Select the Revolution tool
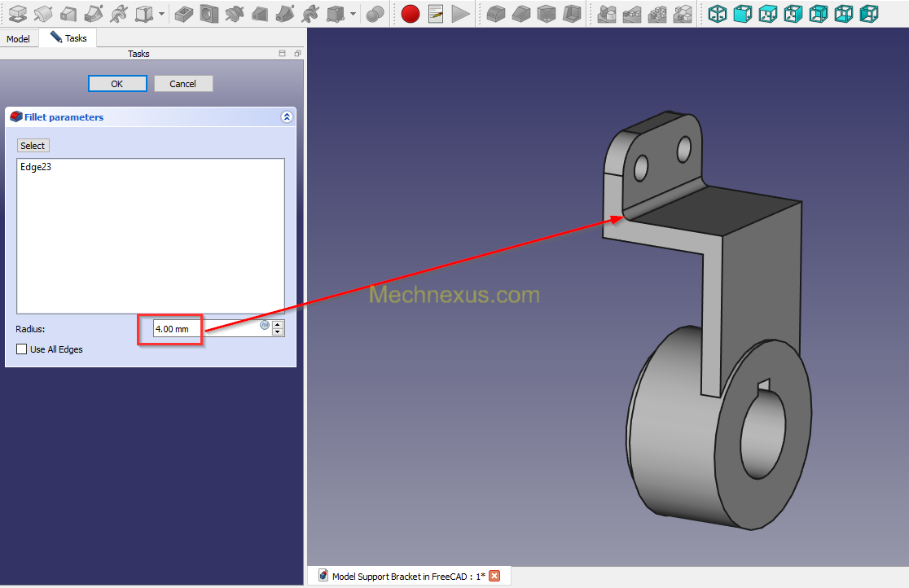Image resolution: width=909 pixels, height=588 pixels. [x=43, y=13]
